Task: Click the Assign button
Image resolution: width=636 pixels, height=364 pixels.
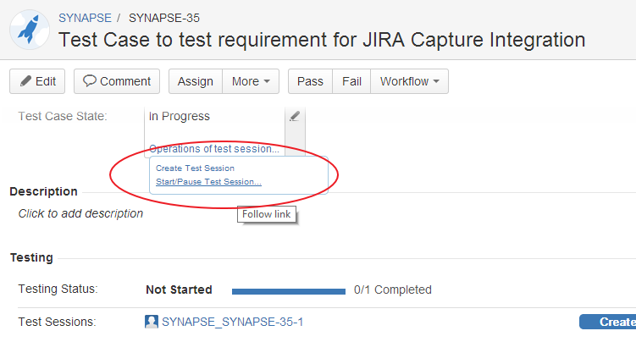Action: point(196,81)
